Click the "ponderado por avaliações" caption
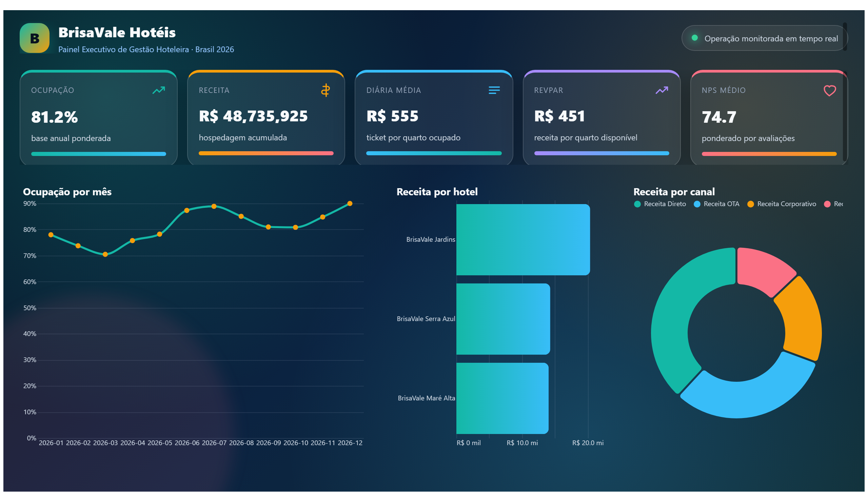The image size is (868, 495). 748,138
